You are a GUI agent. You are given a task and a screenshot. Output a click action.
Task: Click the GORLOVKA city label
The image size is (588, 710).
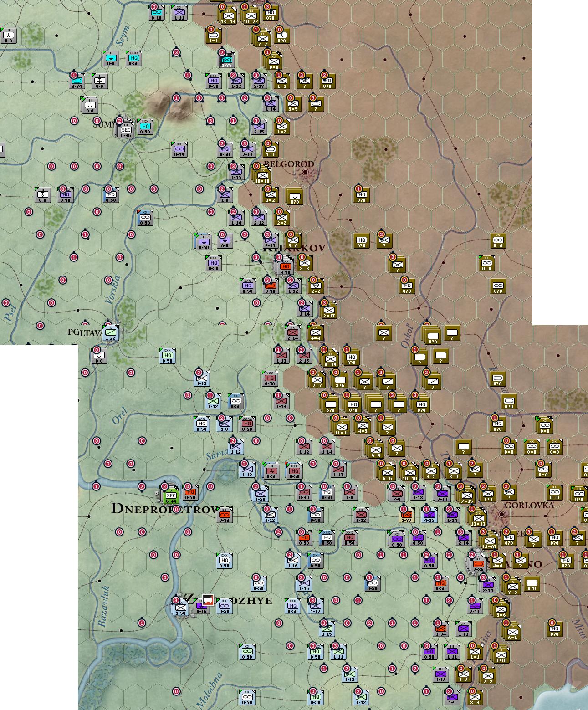click(529, 505)
